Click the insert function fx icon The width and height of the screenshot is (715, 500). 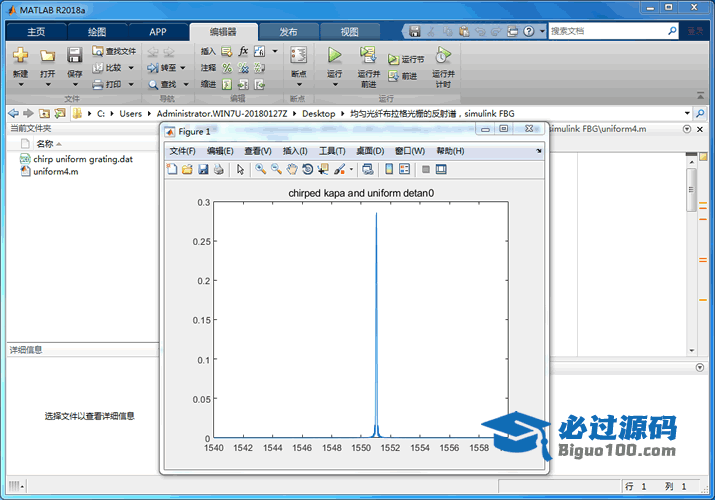[x=244, y=51]
